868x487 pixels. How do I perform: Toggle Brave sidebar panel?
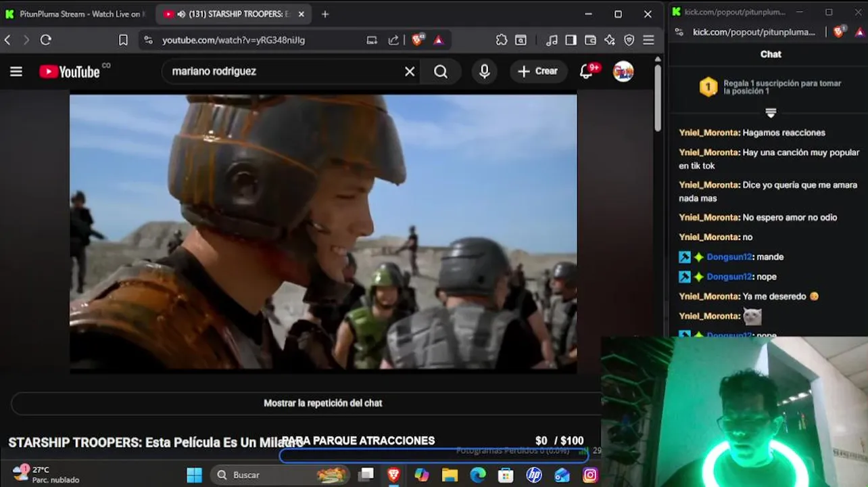pos(571,40)
